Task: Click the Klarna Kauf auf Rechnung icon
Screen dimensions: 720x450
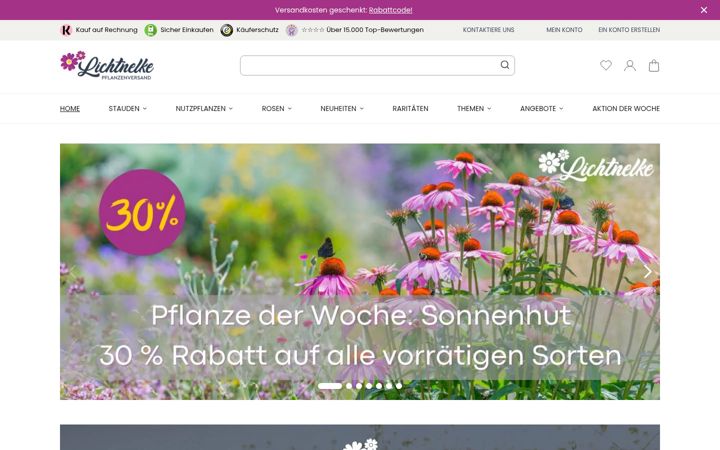Action: coord(66,30)
